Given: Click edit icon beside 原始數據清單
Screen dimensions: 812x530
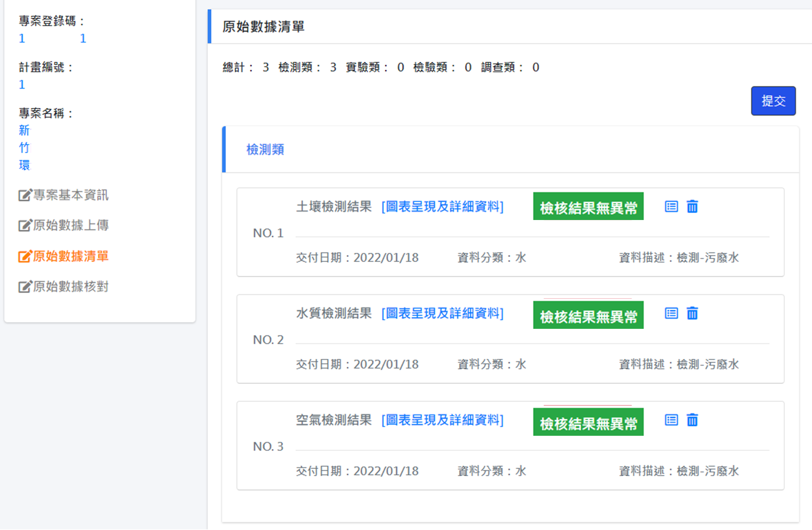Looking at the screenshot, I should 25,256.
